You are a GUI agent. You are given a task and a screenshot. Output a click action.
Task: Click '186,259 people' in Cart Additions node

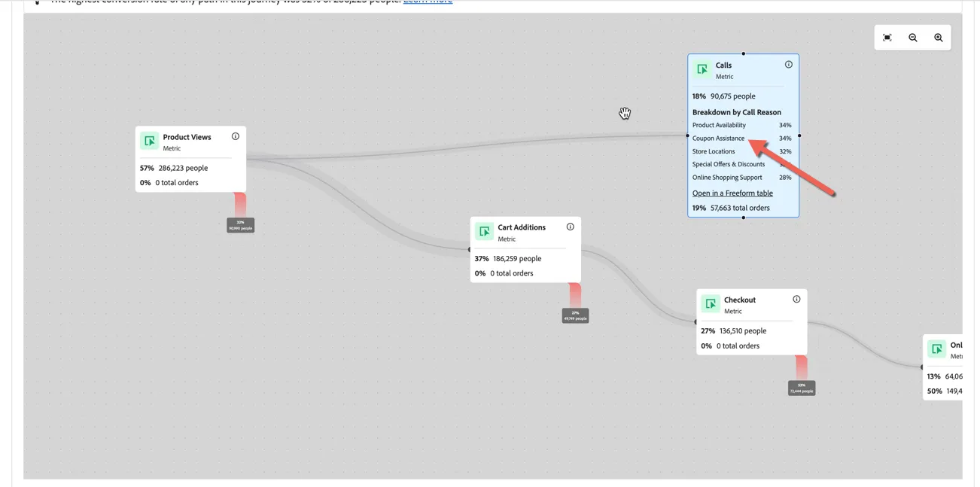pyautogui.click(x=517, y=258)
